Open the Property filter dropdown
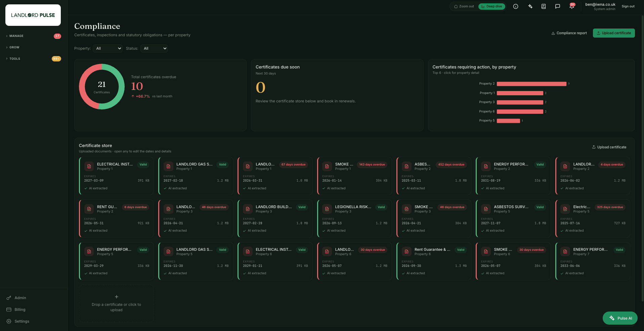 (108, 48)
